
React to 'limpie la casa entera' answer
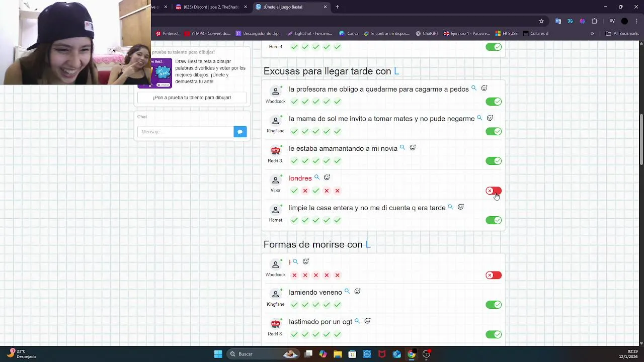pyautogui.click(x=461, y=207)
